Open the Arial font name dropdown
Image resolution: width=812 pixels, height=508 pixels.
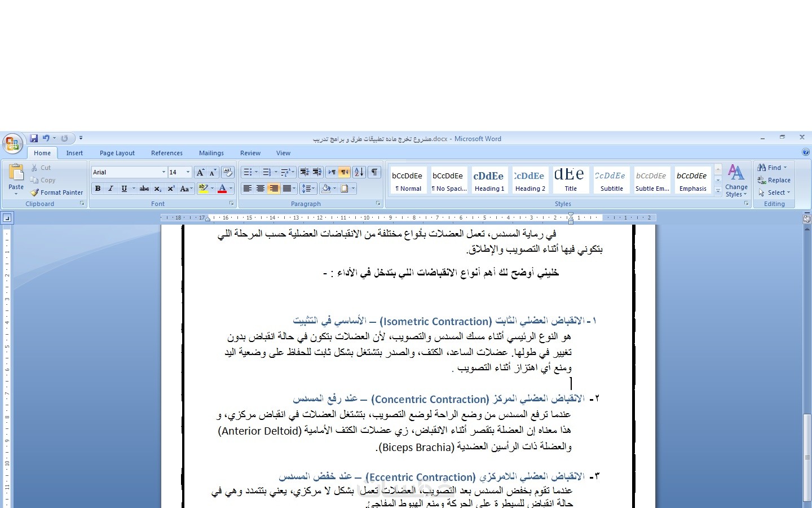click(x=164, y=172)
